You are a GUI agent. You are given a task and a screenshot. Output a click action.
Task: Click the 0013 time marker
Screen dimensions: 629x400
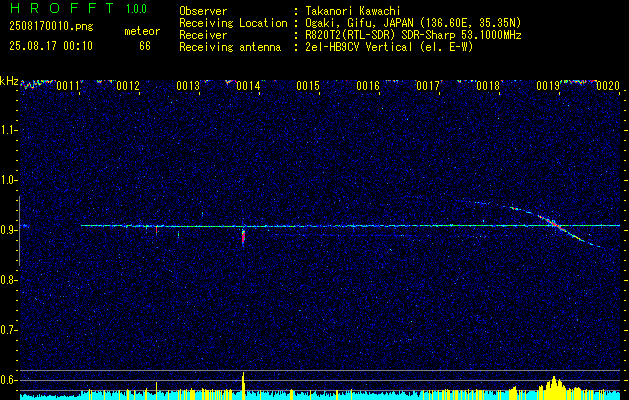point(188,86)
